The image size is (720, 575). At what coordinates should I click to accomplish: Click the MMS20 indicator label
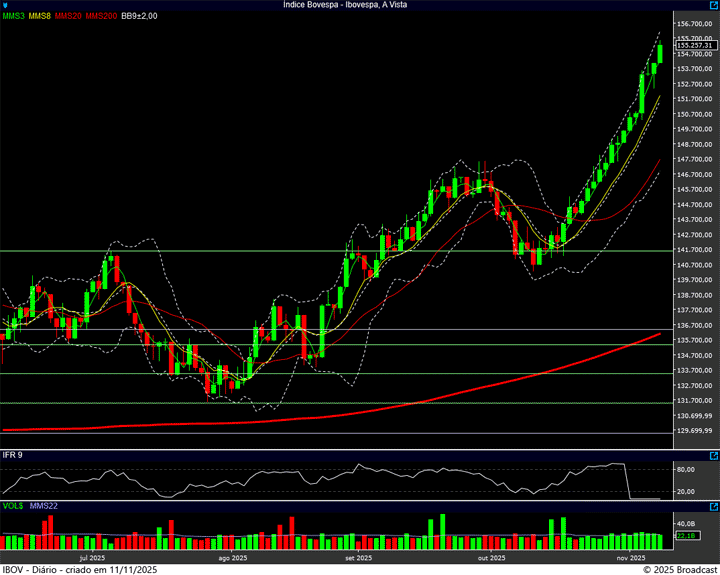[x=69, y=16]
